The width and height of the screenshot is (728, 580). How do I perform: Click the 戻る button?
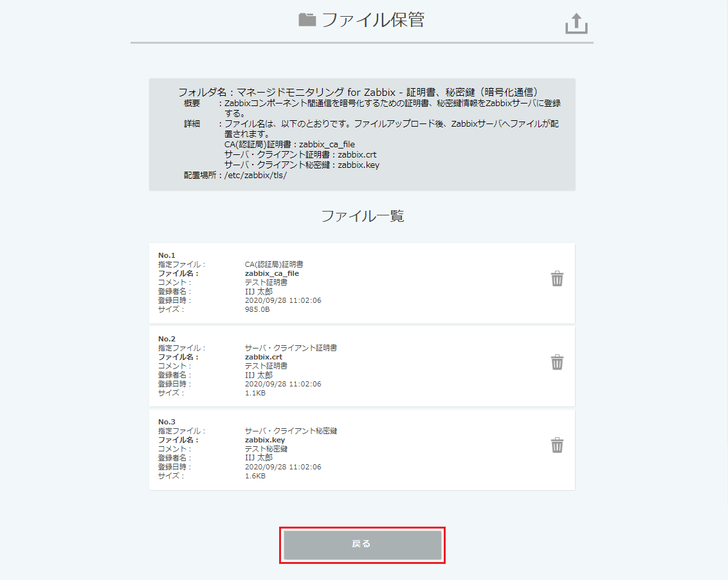(x=362, y=545)
